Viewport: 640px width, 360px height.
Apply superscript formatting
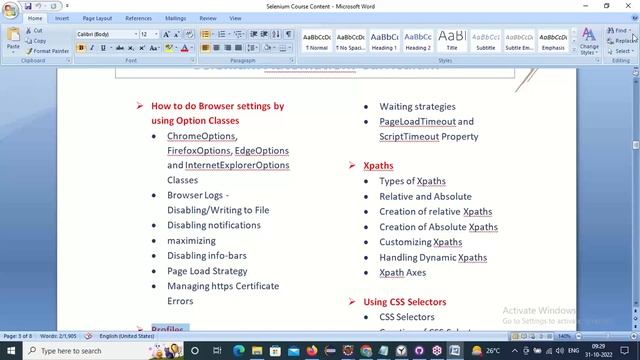point(142,48)
